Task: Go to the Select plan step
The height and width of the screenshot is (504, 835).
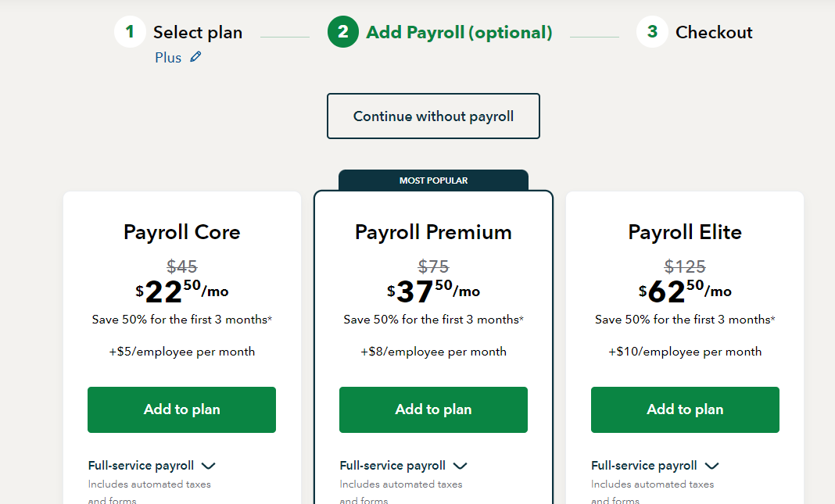Action: pos(198,33)
